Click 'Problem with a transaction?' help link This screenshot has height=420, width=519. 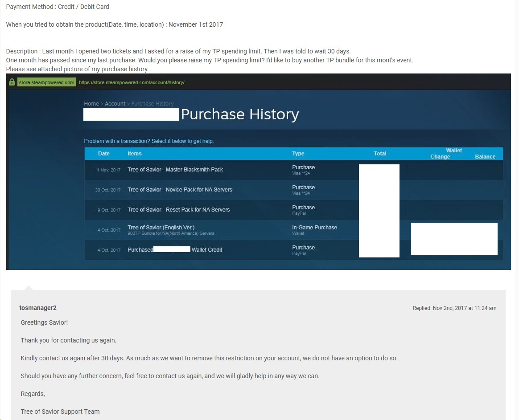pyautogui.click(x=149, y=141)
